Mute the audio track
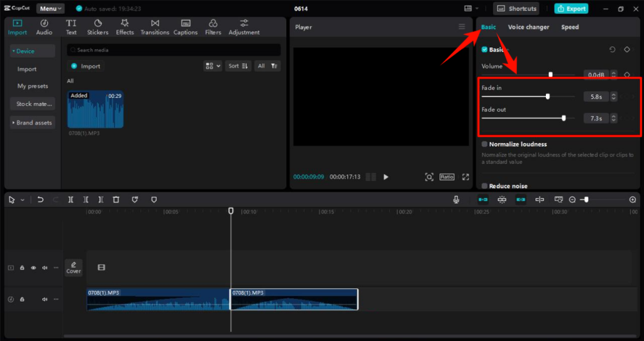 45,300
